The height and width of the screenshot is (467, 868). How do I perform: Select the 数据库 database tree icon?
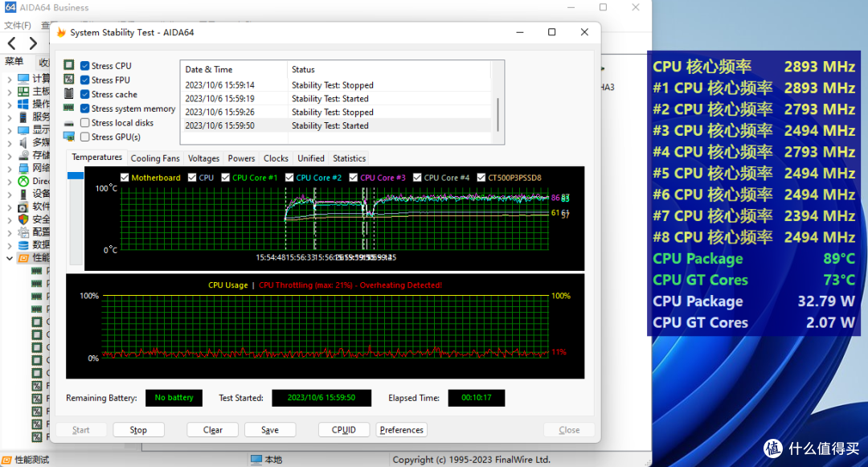[x=23, y=244]
